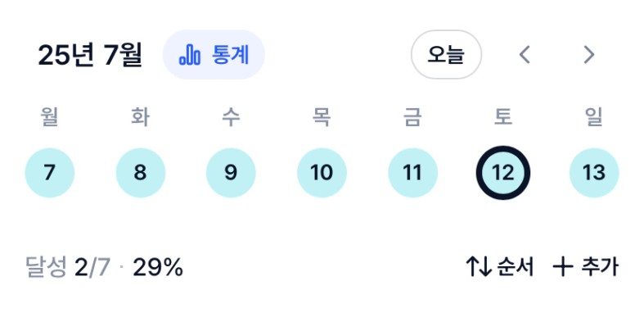Advance to next week with right chevron

click(x=589, y=55)
